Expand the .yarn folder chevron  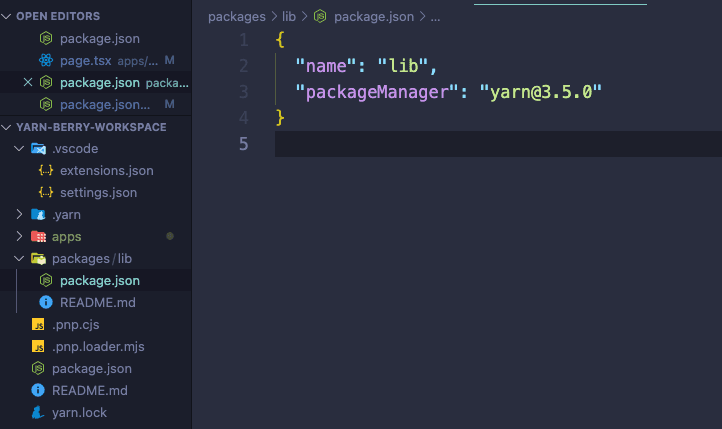pyautogui.click(x=19, y=214)
